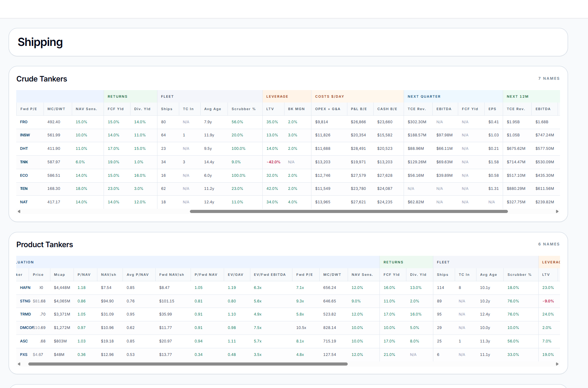Image resolution: width=588 pixels, height=388 pixels.
Task: Click the BK MGN column header
Action: (x=296, y=109)
